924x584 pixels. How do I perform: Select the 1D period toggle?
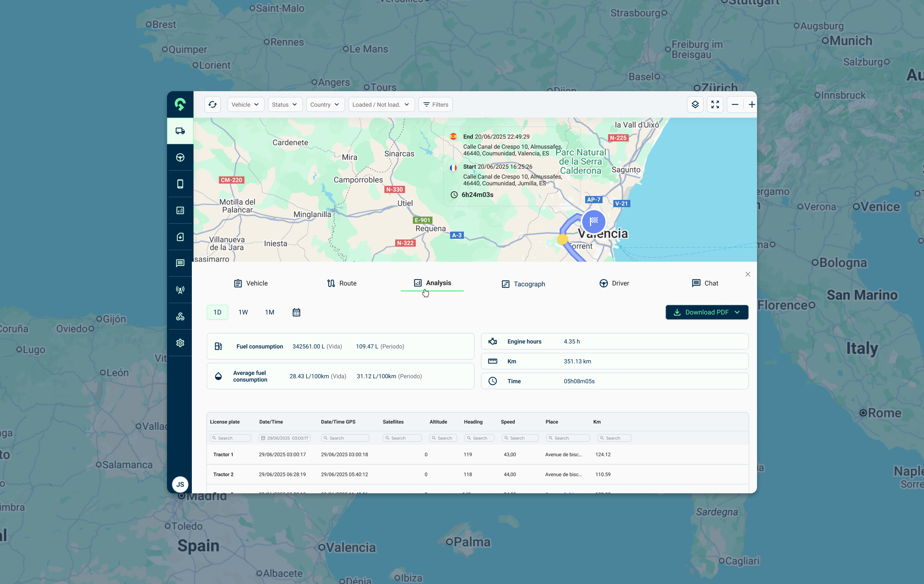point(217,312)
